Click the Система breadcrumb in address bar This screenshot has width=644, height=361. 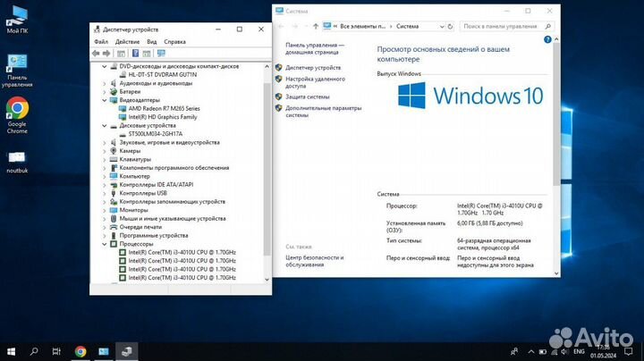click(408, 26)
